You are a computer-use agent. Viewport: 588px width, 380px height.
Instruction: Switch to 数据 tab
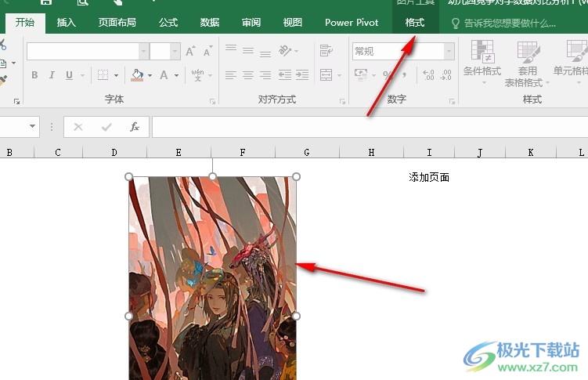(210, 23)
